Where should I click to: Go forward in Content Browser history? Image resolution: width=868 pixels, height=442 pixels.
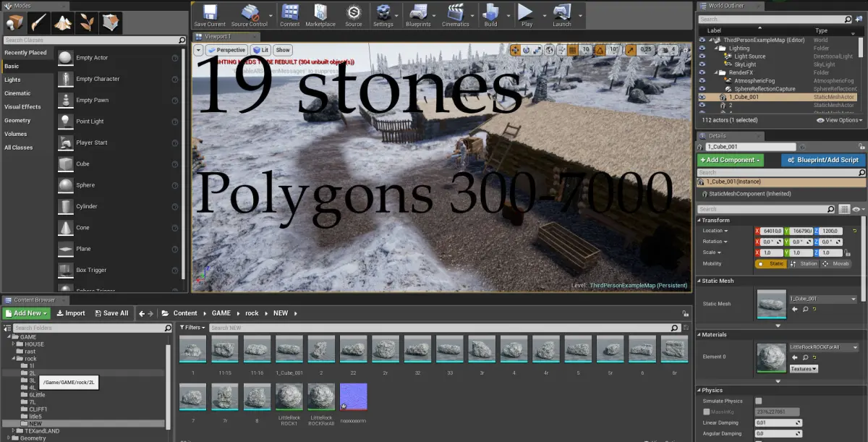(151, 313)
